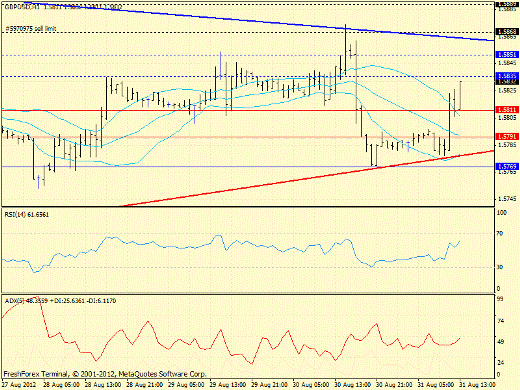Image resolution: width=520 pixels, height=390 pixels.
Task: Click the ADX scale value 74
Action: (x=500, y=321)
